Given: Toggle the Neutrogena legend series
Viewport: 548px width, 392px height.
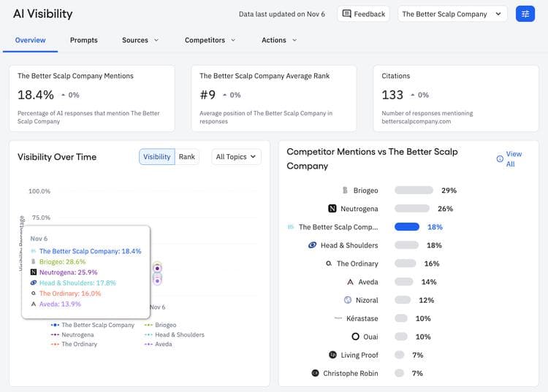Looking at the screenshot, I should point(72,335).
